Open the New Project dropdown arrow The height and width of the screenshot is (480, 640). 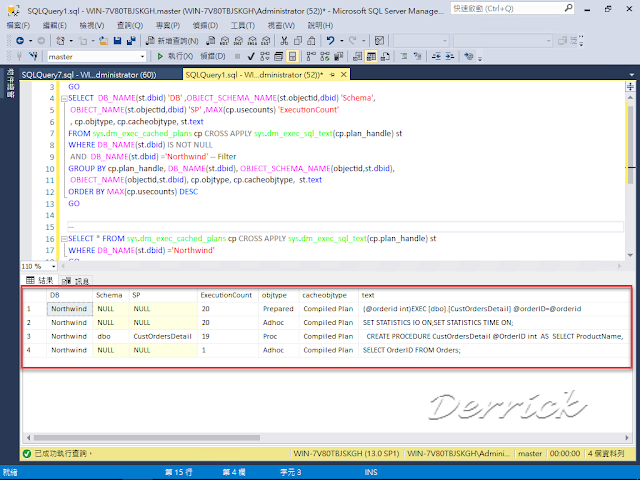tap(71, 40)
